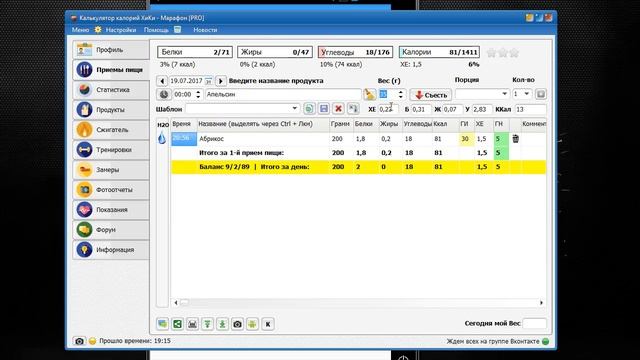The height and width of the screenshot is (360, 640).
Task: Click the Белки progress bar
Action: pos(195,52)
